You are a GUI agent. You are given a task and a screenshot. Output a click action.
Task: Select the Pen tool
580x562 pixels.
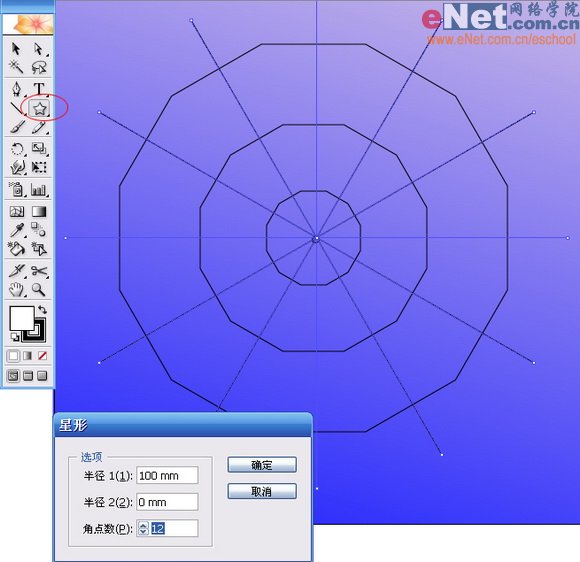click(17, 89)
